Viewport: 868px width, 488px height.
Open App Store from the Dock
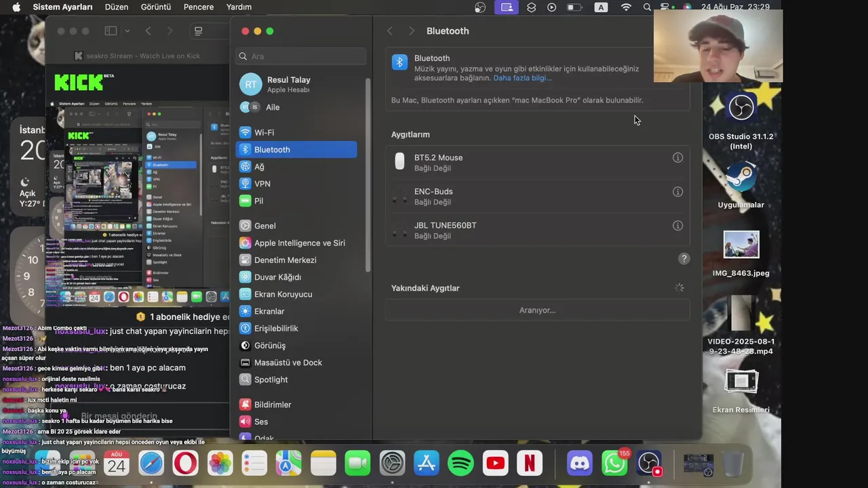tap(427, 464)
